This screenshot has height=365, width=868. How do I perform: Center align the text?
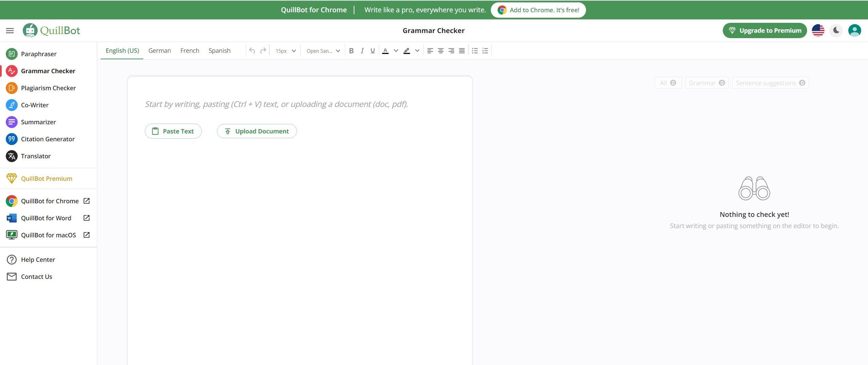click(x=441, y=51)
